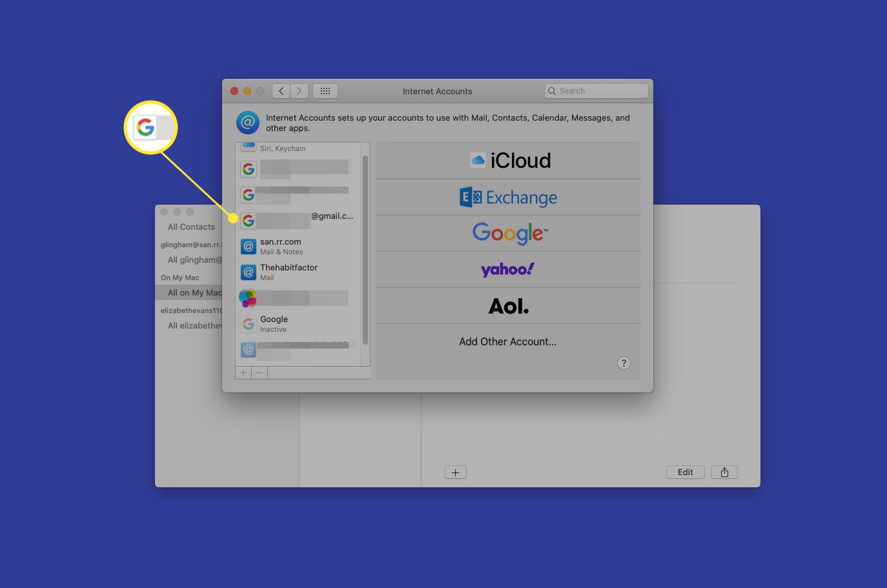887x588 pixels.
Task: Show all preferences grid button
Action: pos(325,91)
